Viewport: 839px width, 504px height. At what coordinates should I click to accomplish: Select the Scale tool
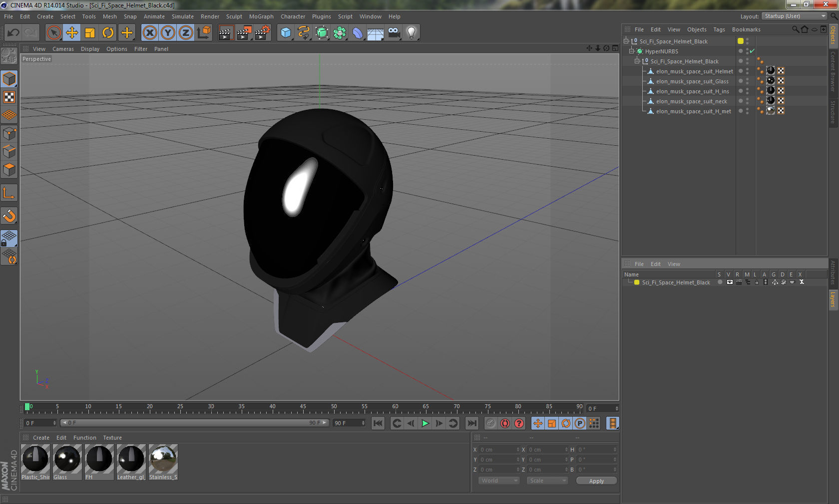coord(90,33)
